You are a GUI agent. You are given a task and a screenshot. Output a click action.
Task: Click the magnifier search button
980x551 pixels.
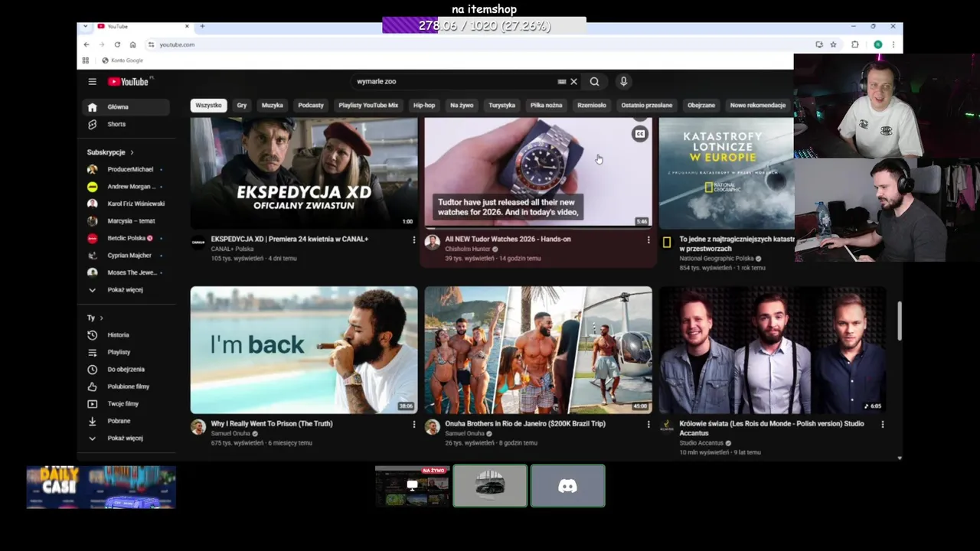(x=594, y=81)
